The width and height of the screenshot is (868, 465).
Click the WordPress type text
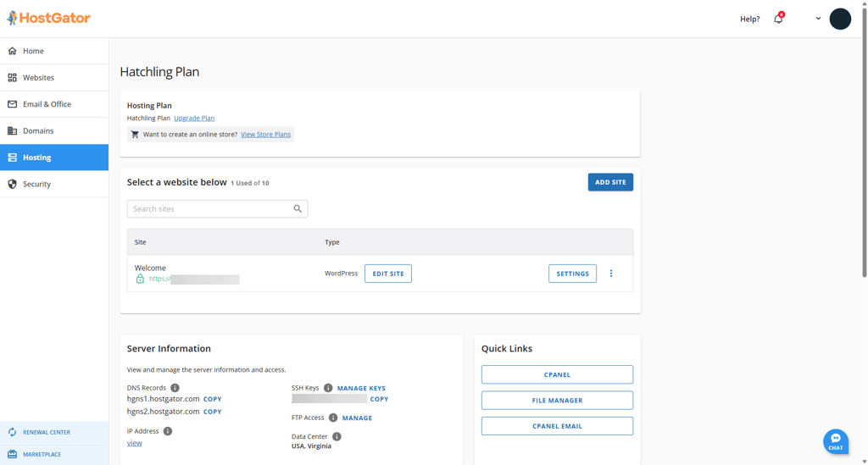[x=341, y=274]
